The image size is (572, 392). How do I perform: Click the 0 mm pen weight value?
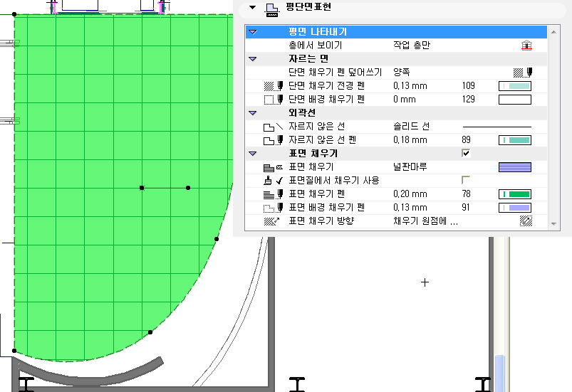coord(404,100)
